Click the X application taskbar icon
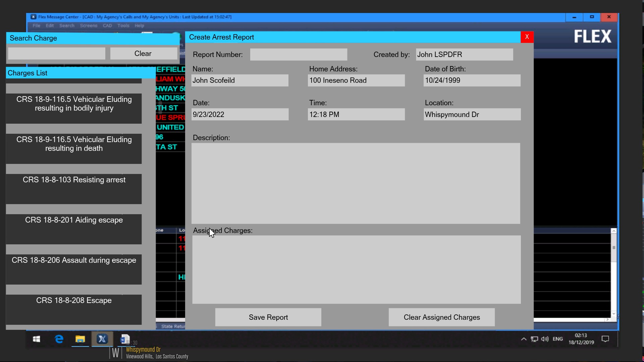This screenshot has width=644, height=362. point(102,339)
